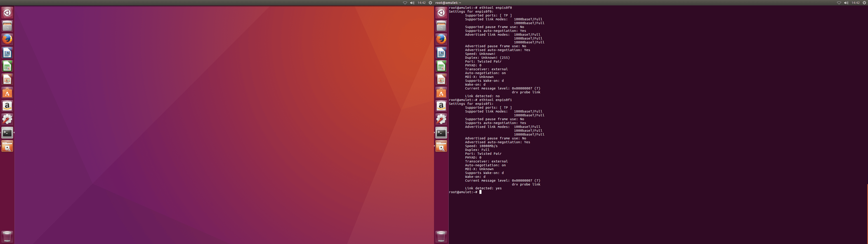Open sound indicator on right monitor's top panel
Viewport: 868px width, 244px height.
pyautogui.click(x=846, y=3)
